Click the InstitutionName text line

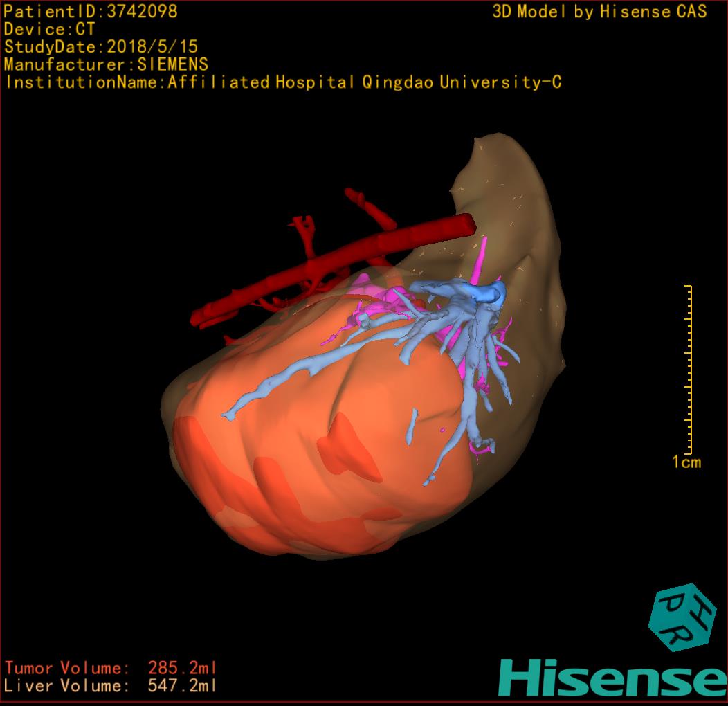(283, 82)
